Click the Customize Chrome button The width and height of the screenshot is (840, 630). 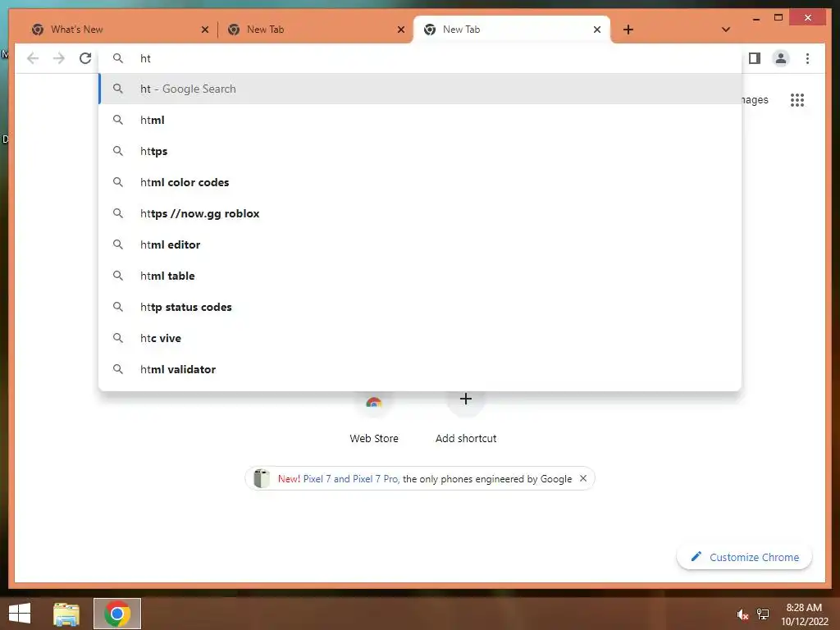click(745, 557)
